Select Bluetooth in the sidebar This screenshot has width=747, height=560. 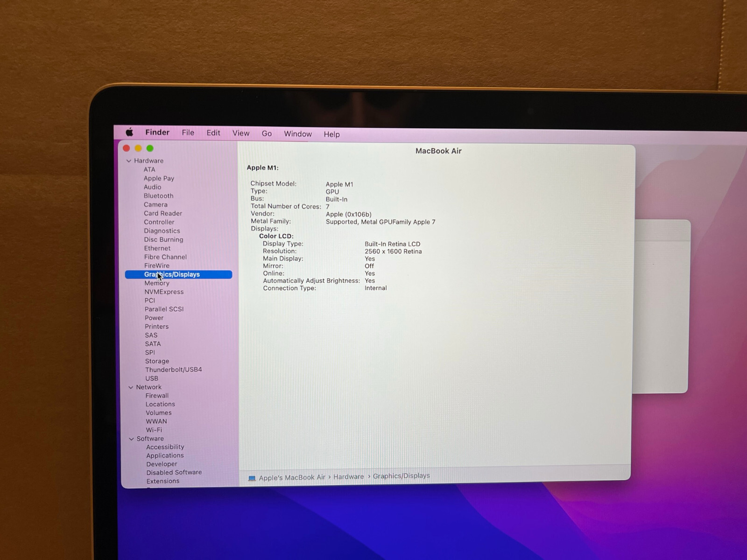(158, 196)
